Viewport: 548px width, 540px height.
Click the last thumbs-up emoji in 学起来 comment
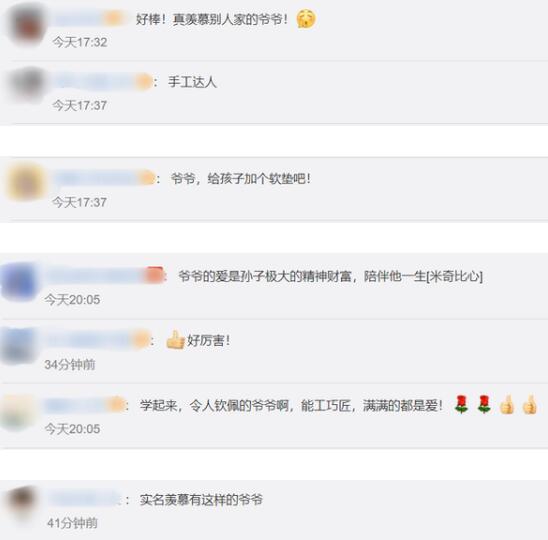click(529, 405)
